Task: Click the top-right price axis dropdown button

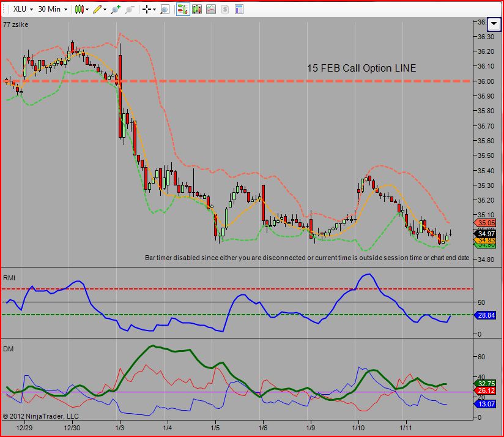Action: [x=494, y=24]
